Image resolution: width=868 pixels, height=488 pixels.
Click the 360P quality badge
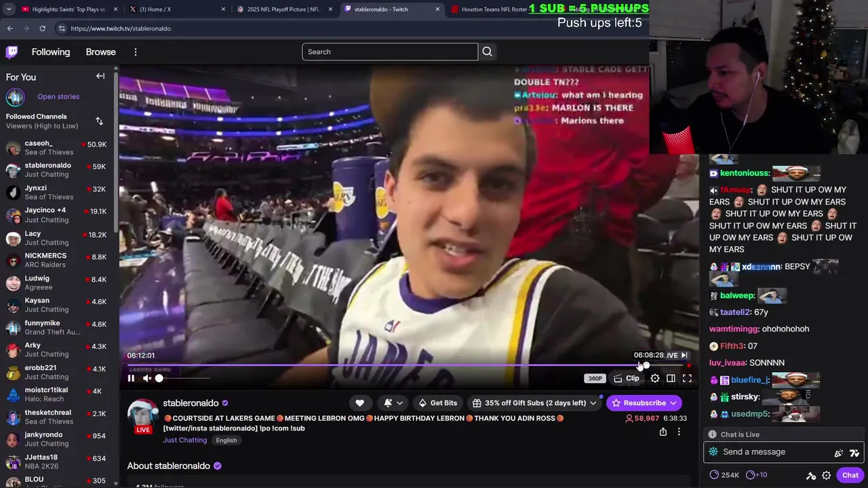(x=595, y=378)
